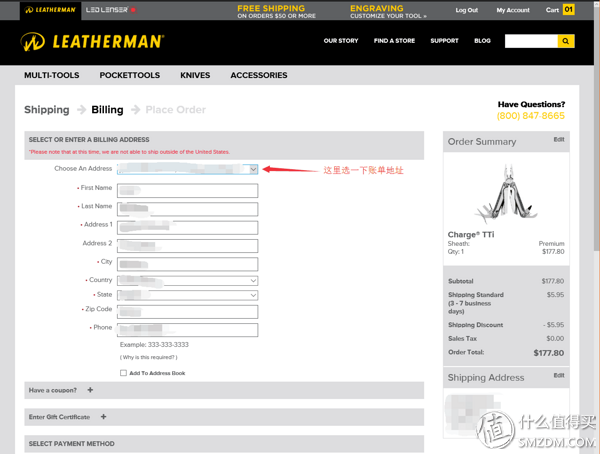Image resolution: width=600 pixels, height=454 pixels.
Task: Click the Zip Code input field
Action: tap(188, 312)
